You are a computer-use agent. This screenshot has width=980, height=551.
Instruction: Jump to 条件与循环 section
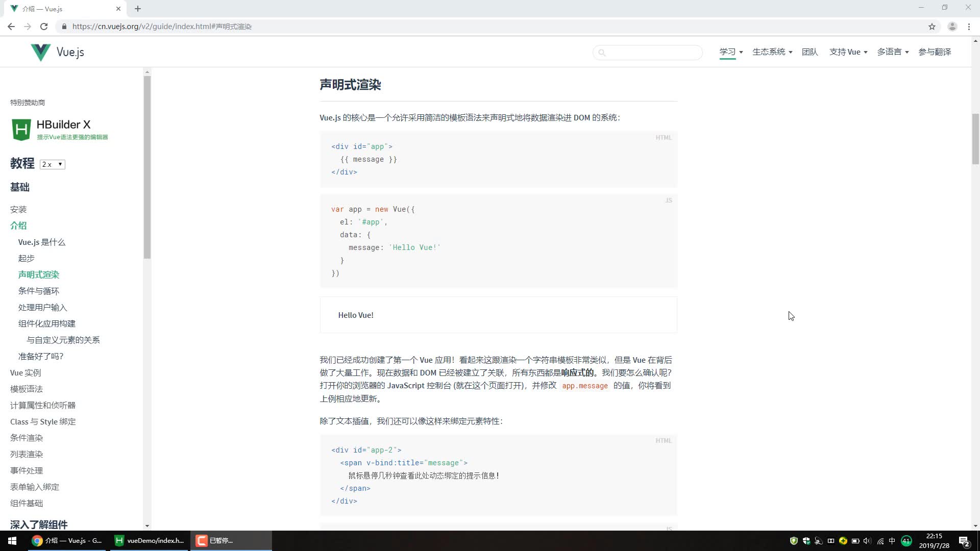39,291
